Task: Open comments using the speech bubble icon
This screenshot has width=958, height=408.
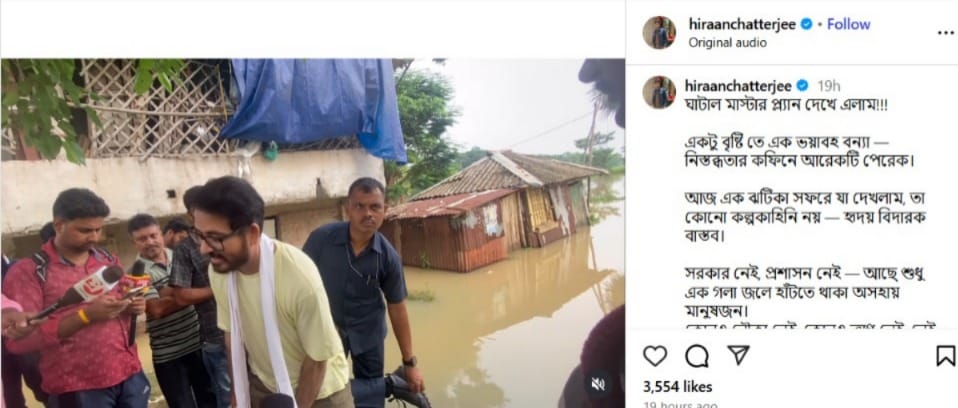Action: [697, 356]
